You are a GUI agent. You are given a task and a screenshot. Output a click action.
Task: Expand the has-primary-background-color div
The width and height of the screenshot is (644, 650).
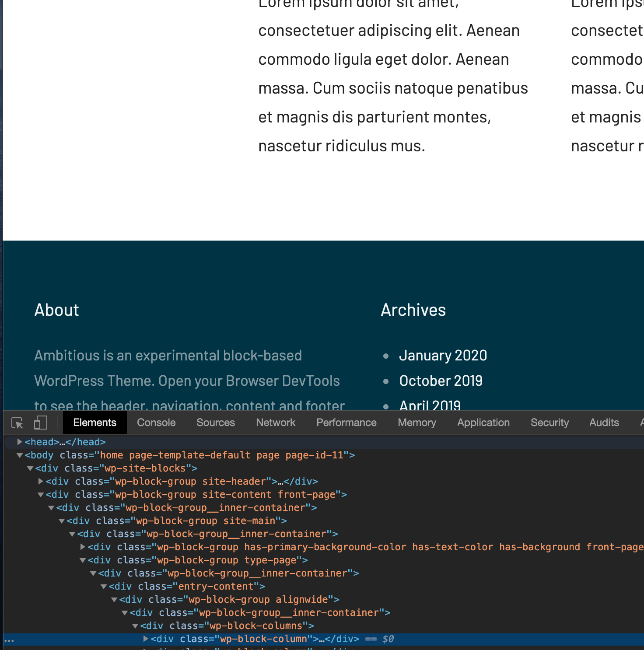pos(83,547)
